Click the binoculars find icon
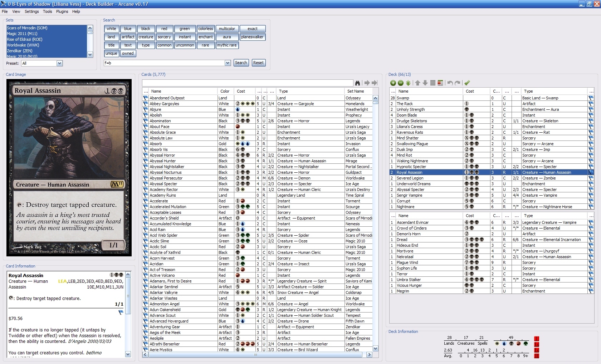 (357, 83)
